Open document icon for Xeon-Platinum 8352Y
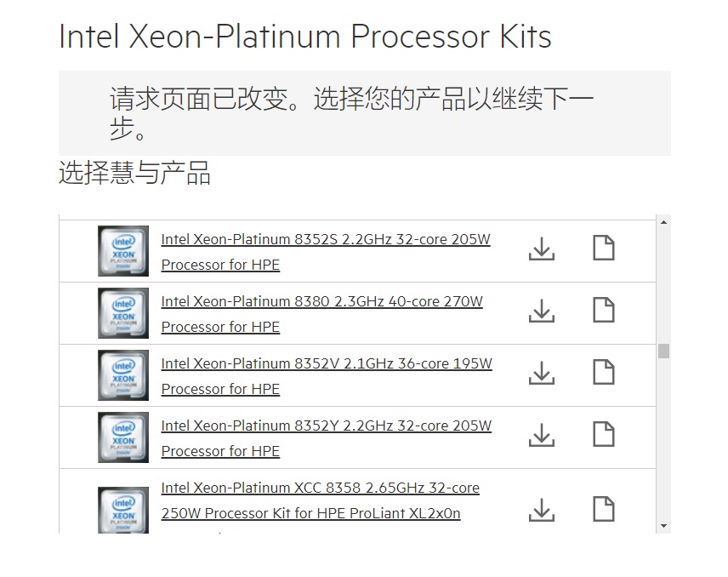Screen dimensions: 728x577 coord(603,435)
